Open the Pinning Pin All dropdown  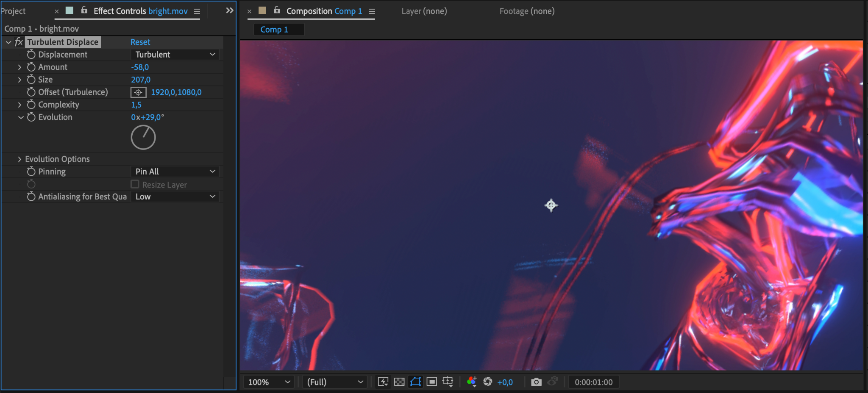[x=175, y=172]
